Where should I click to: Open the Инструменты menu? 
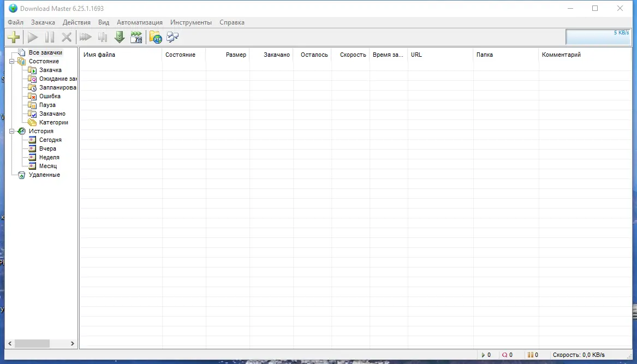(x=191, y=22)
